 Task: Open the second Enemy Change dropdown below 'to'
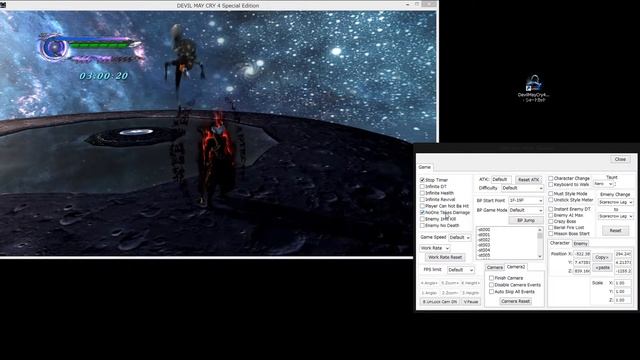coord(616,216)
